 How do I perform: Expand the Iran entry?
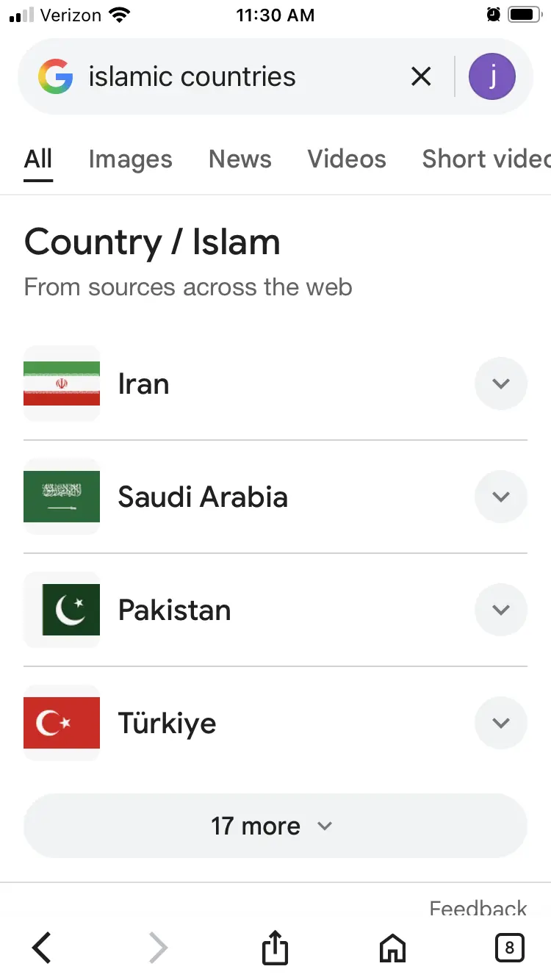click(501, 383)
